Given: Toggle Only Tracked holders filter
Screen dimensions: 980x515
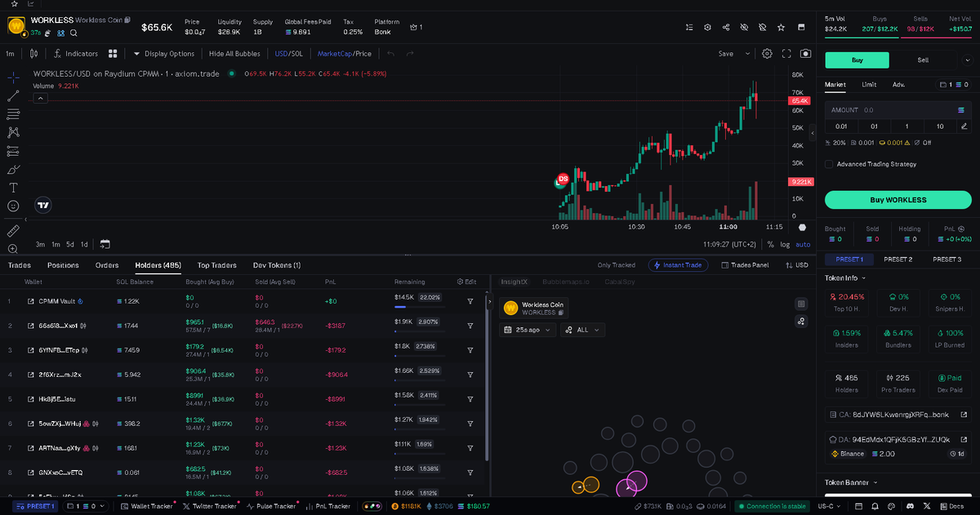Looking at the screenshot, I should tap(616, 265).
